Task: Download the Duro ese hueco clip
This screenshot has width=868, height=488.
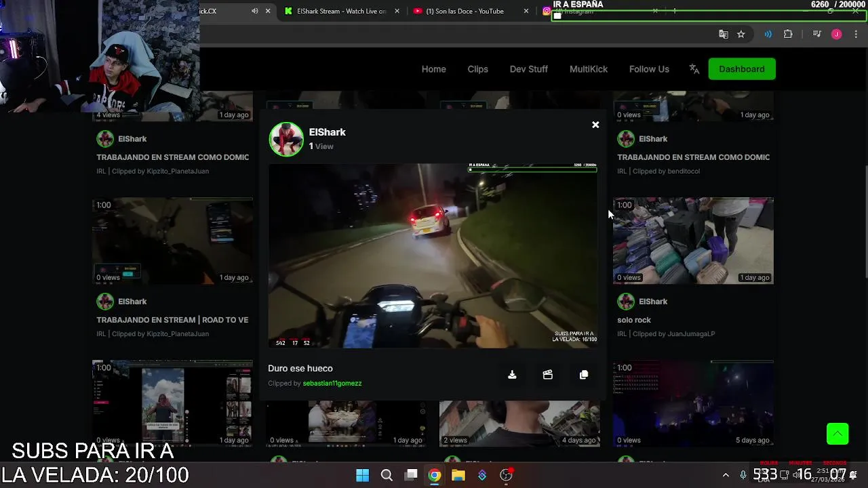Action: click(x=512, y=375)
